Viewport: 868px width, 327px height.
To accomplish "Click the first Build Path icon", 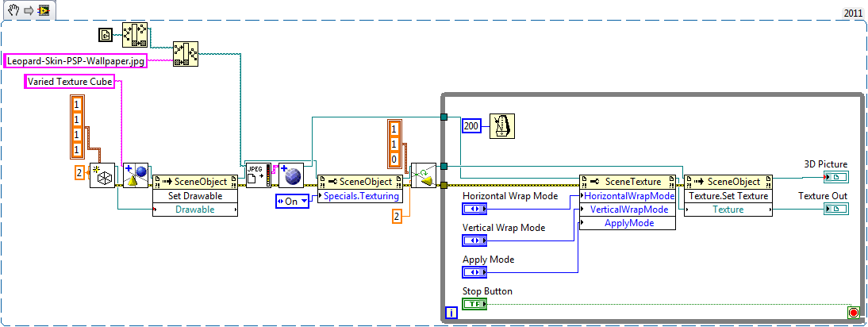I will 134,34.
